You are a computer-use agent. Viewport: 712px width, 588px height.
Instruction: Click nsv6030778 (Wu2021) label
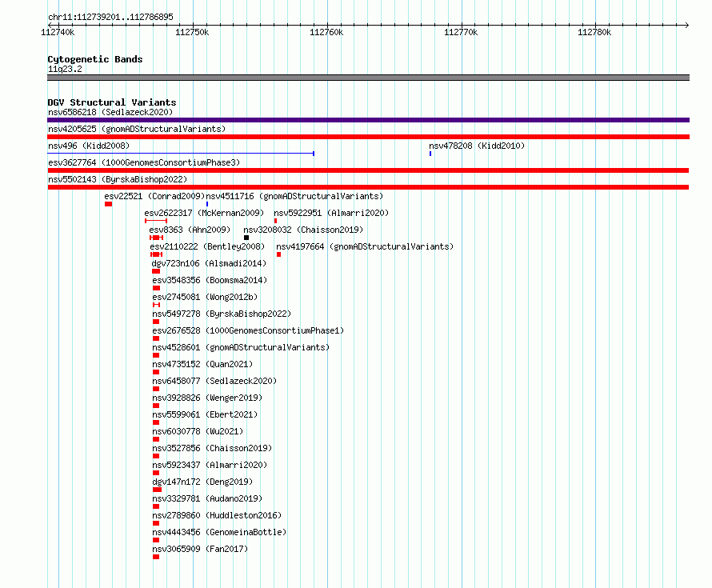pyautogui.click(x=198, y=431)
